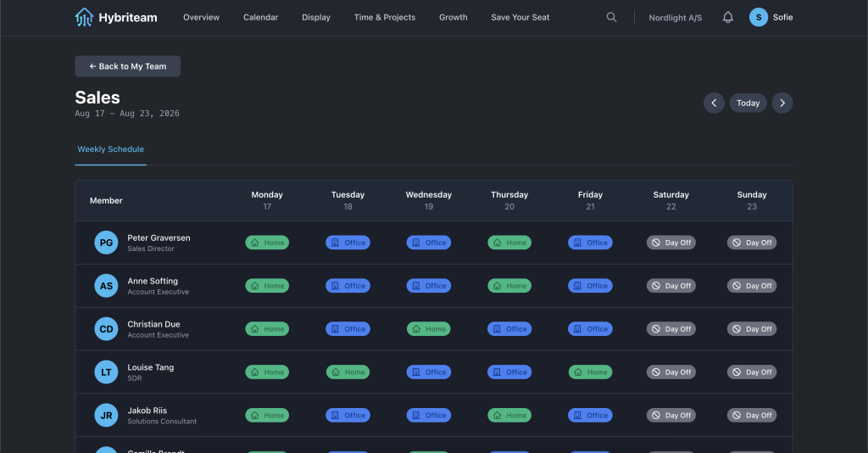
Task: Open the Calendar menu
Action: [261, 17]
